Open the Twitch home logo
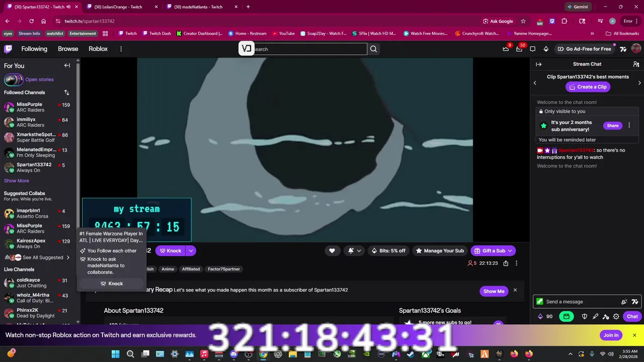Image resolution: width=644 pixels, height=362 pixels. (8, 49)
